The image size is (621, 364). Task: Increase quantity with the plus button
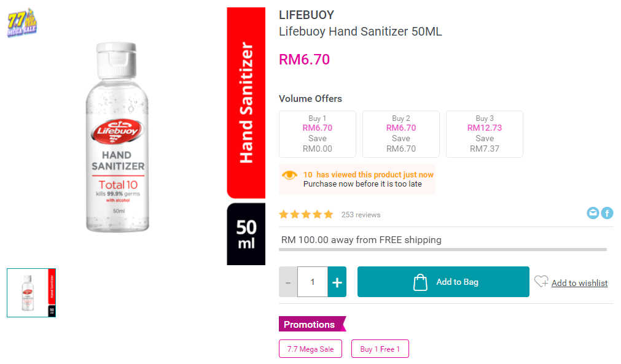click(337, 282)
